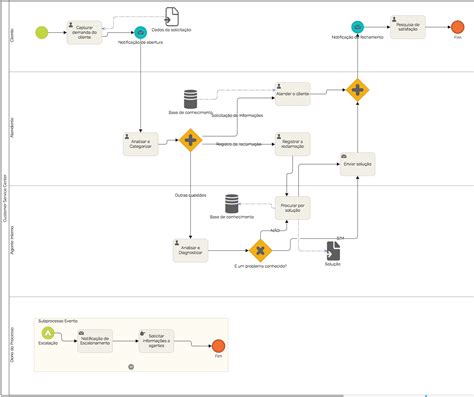Collapse Subprocesso Evento using its bottom marker

(x=131, y=367)
